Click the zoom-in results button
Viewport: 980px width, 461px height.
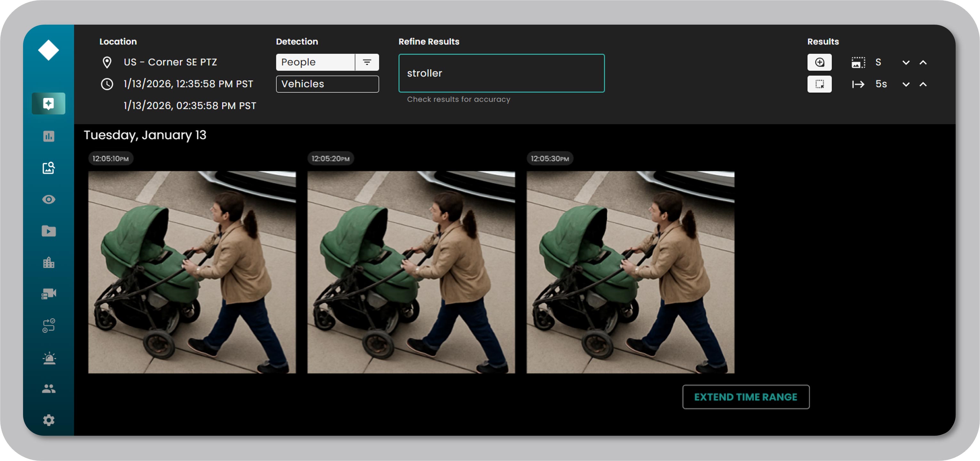point(819,62)
